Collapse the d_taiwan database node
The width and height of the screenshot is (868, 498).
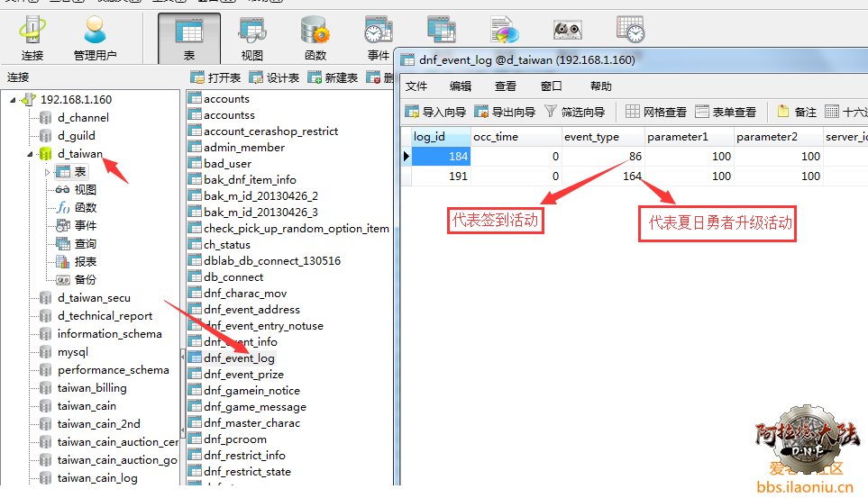[x=31, y=154]
